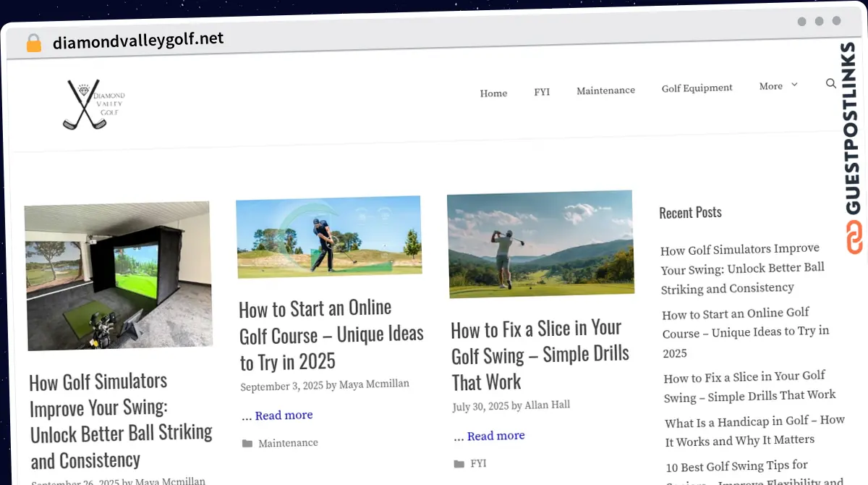Click the folder icon beside Maintenance category
This screenshot has width=868, height=485.
pyautogui.click(x=247, y=444)
